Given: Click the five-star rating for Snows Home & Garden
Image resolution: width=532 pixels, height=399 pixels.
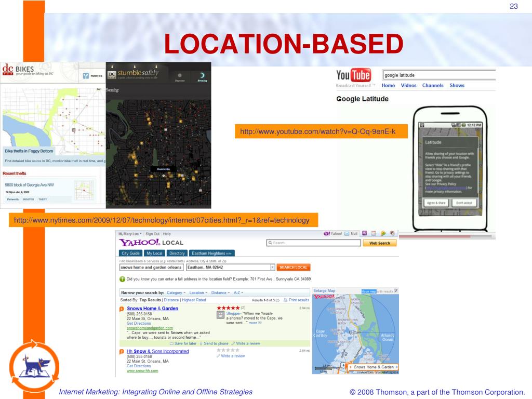Looking at the screenshot, I should (228, 308).
